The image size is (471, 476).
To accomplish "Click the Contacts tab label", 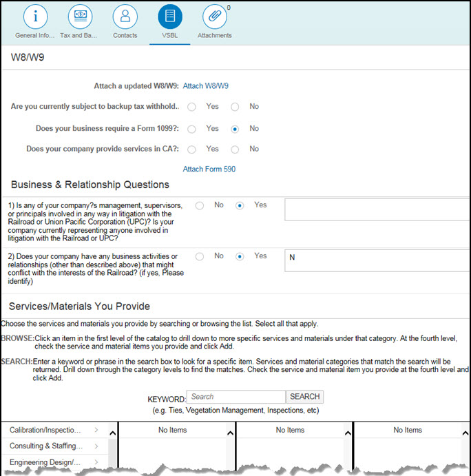I will pyautogui.click(x=125, y=36).
